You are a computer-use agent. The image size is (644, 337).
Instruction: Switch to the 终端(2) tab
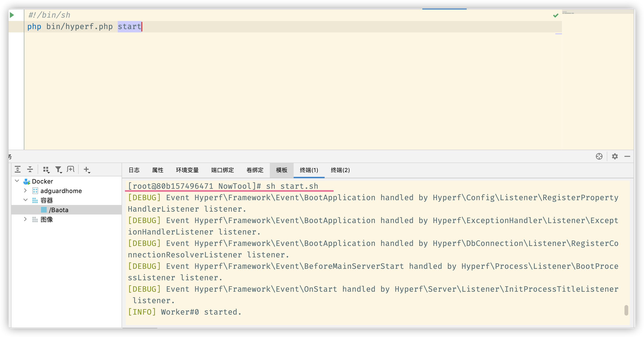[x=340, y=170]
